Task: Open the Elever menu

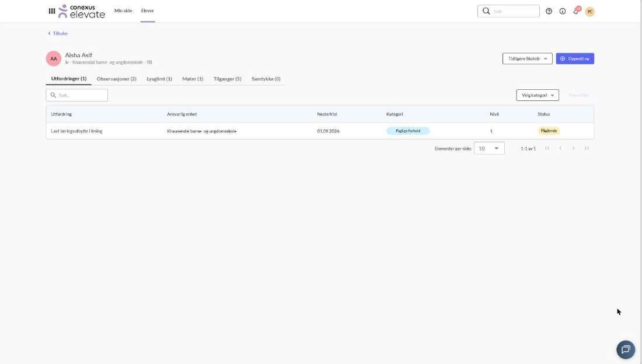Action: [148, 10]
